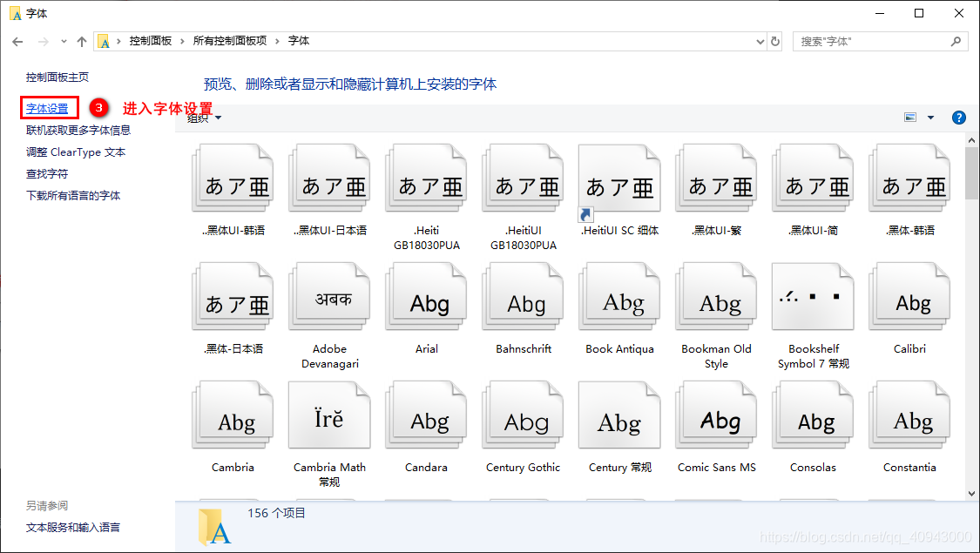Select the Bookman Old Style font icon

716,297
